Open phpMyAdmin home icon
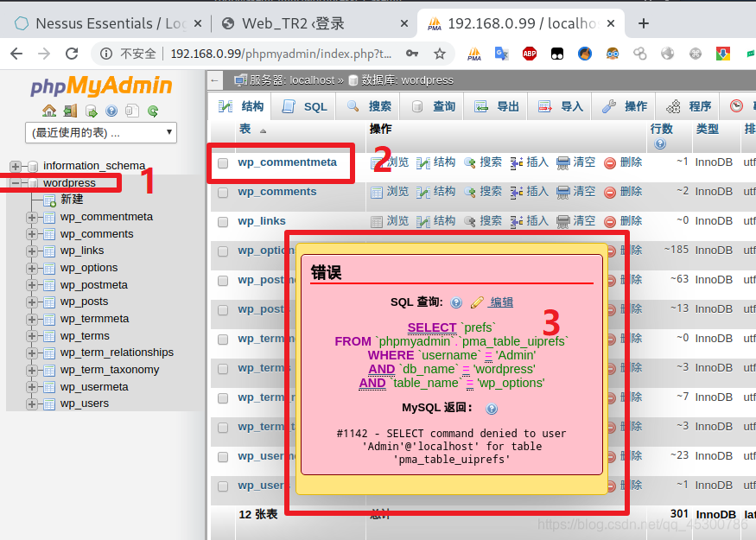Image resolution: width=756 pixels, height=540 pixels. [x=49, y=111]
